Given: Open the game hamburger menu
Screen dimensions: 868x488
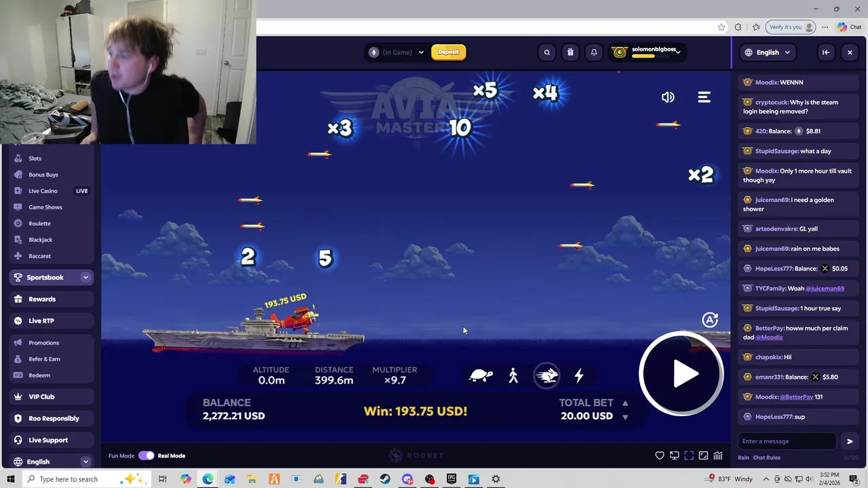Looking at the screenshot, I should coord(704,98).
